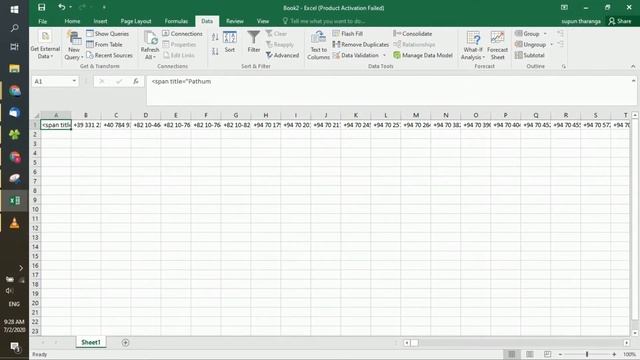Open the New Query dropdown
Screen dimensions: 640x360
(74, 46)
